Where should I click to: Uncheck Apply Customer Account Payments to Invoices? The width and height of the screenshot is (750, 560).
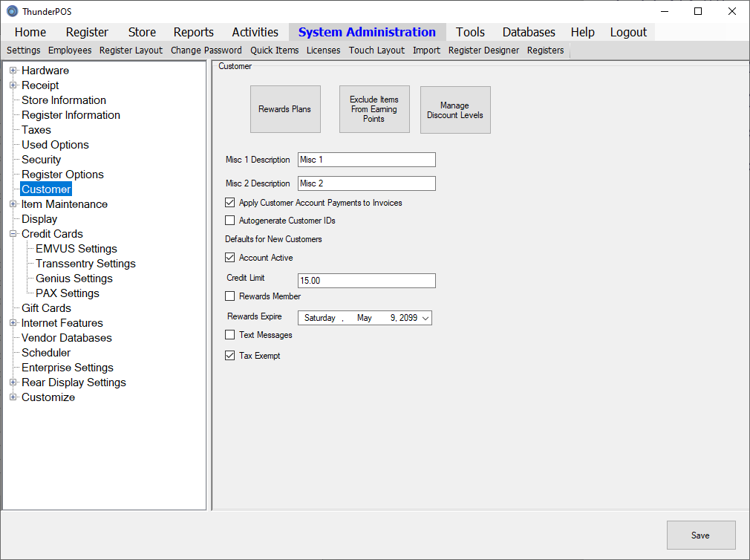(x=230, y=203)
